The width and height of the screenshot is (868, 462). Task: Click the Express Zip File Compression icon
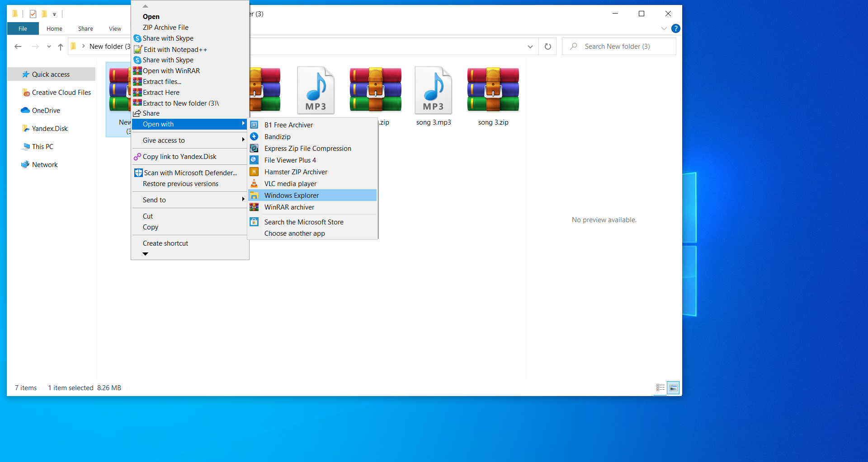(x=254, y=149)
